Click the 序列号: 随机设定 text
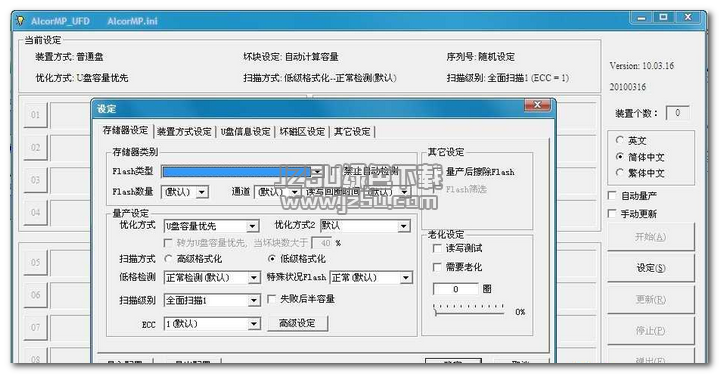Image resolution: width=719 pixels, height=374 pixels. coord(481,57)
